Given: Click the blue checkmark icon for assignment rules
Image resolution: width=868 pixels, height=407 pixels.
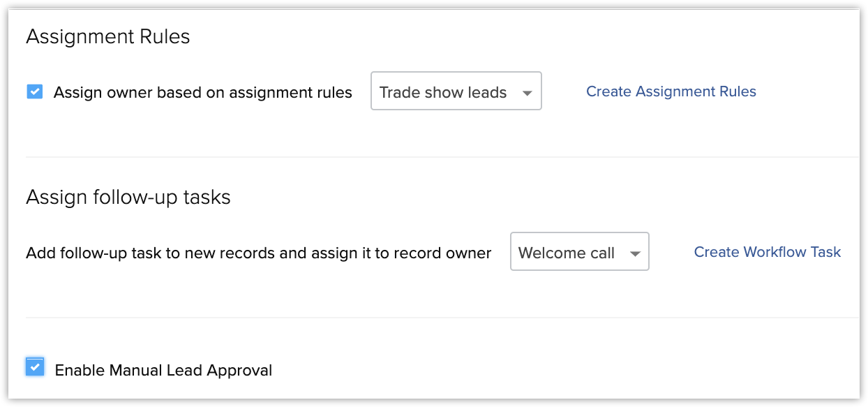Looking at the screenshot, I should pos(34,91).
